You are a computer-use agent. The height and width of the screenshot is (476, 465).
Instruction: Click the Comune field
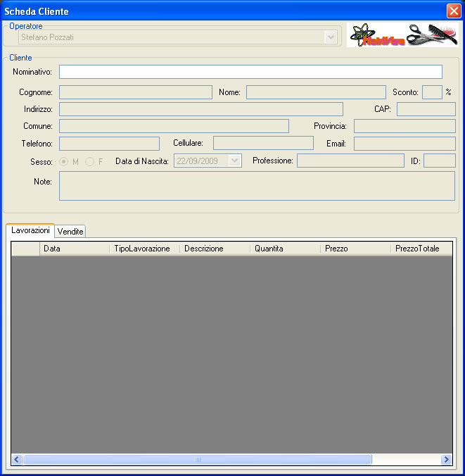[x=174, y=126]
